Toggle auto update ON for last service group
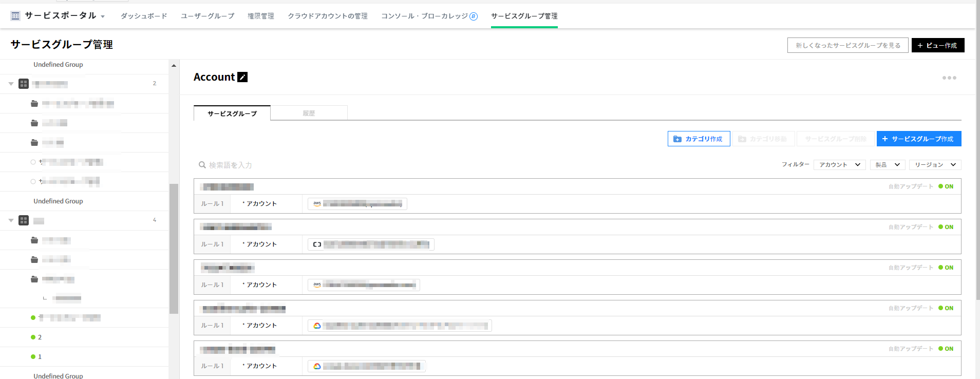Screen dimensions: 980x379 click(946, 349)
